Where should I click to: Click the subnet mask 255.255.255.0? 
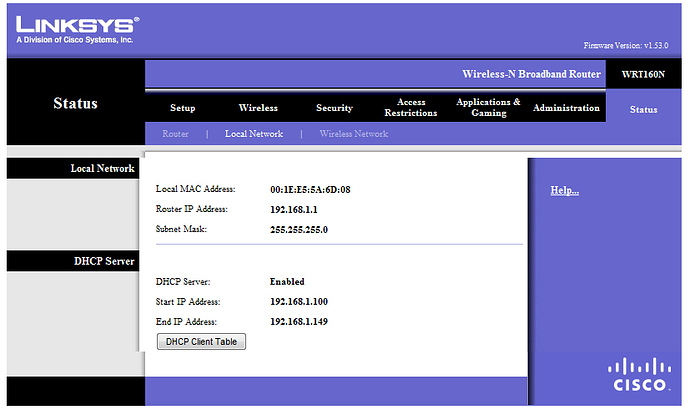coord(299,230)
